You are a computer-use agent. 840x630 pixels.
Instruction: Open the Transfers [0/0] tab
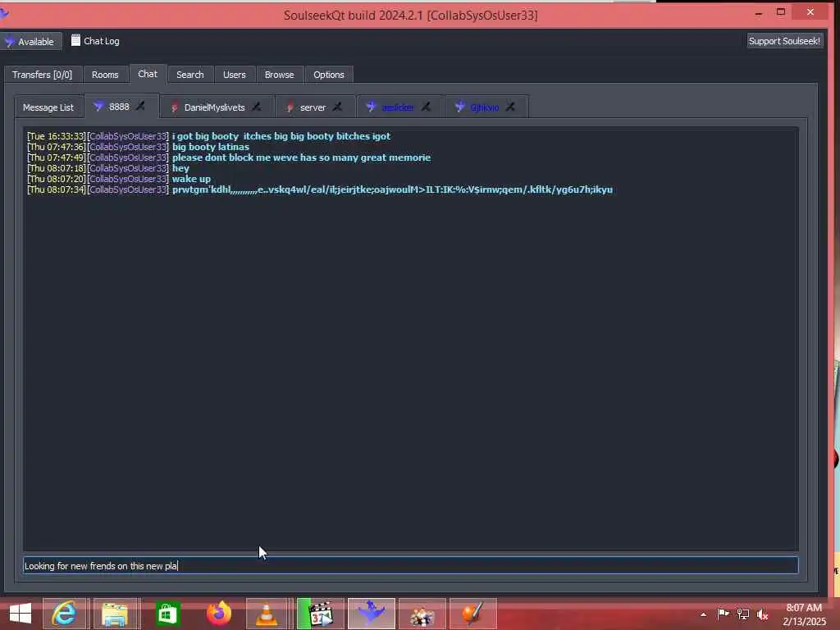(43, 75)
